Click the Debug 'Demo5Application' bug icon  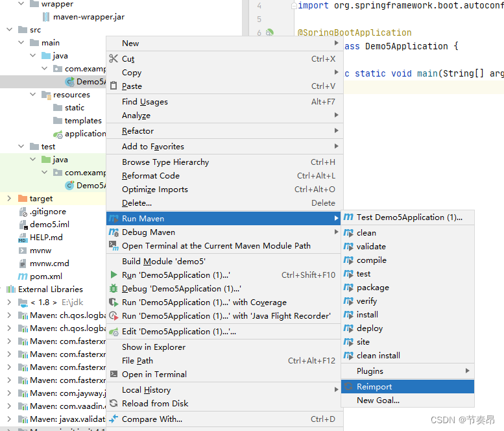coord(114,288)
